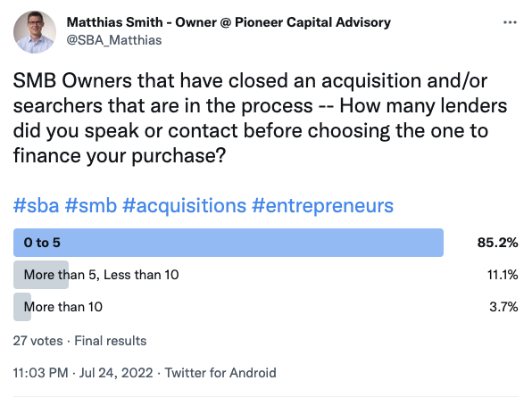Click the 3.7% result value
The height and width of the screenshot is (397, 532).
click(x=503, y=307)
